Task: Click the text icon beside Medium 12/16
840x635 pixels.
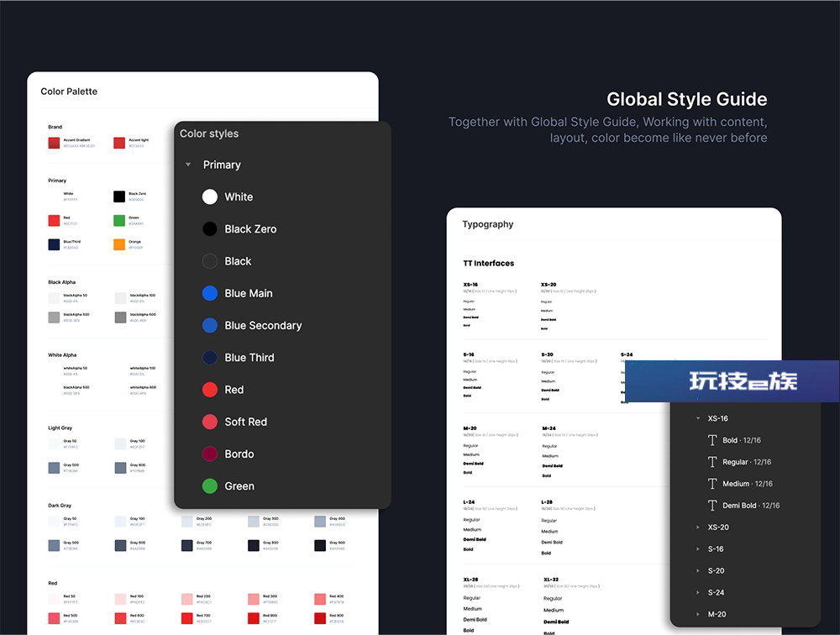Action: pyautogui.click(x=712, y=484)
